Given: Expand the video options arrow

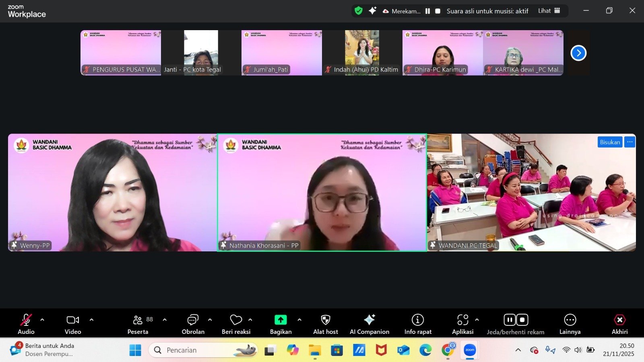Looking at the screenshot, I should pyautogui.click(x=91, y=320).
